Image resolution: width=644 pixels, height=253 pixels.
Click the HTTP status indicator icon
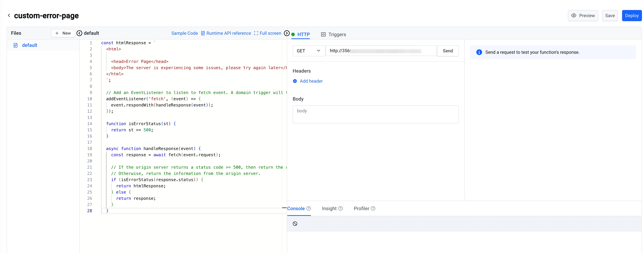point(294,34)
